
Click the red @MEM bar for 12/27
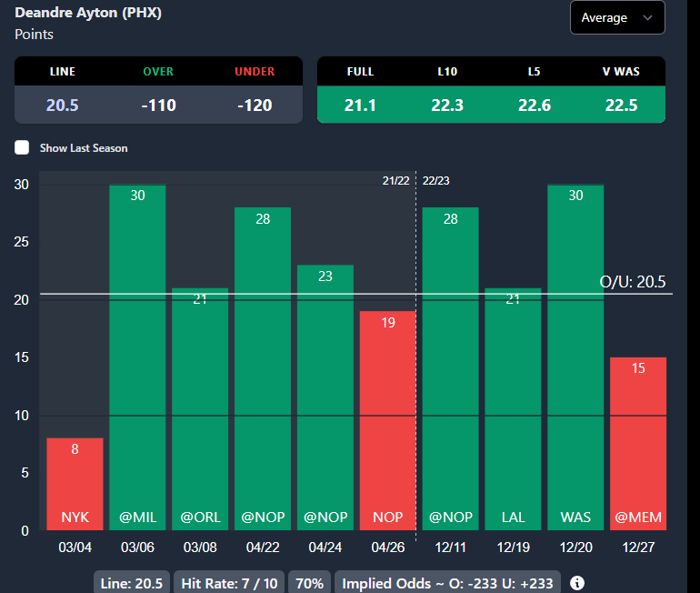click(638, 444)
